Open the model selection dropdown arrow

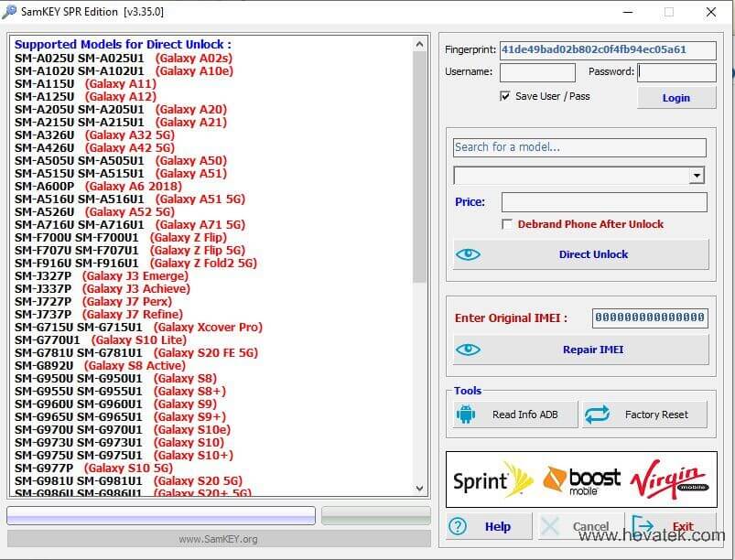[697, 176]
